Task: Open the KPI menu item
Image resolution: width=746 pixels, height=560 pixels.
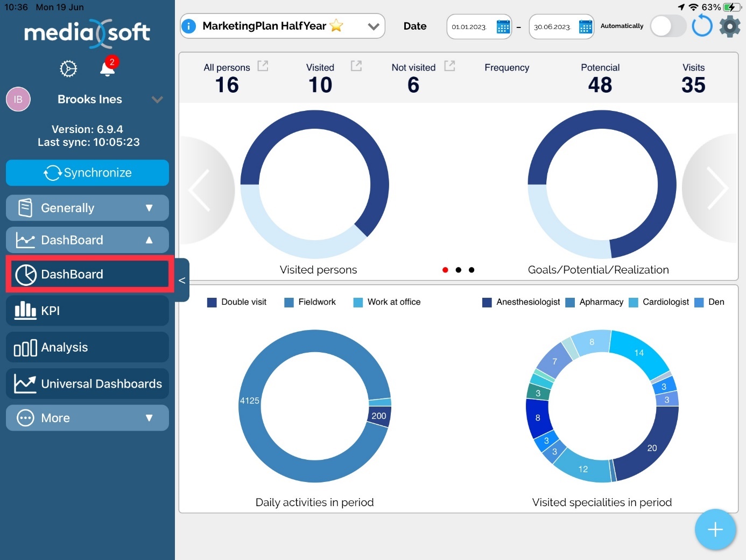Action: click(87, 311)
